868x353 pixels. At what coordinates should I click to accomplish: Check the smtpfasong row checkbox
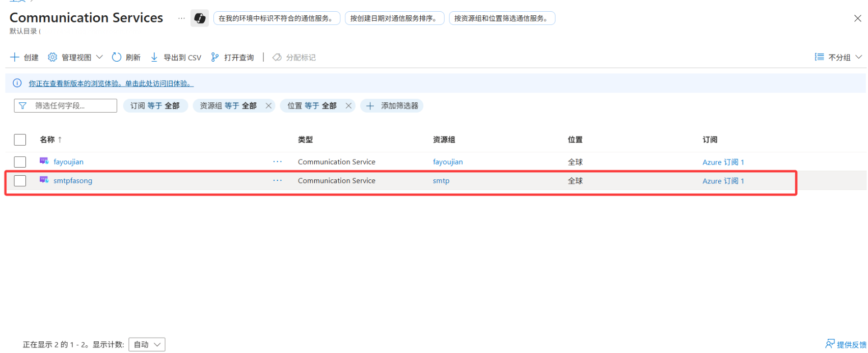pos(20,181)
